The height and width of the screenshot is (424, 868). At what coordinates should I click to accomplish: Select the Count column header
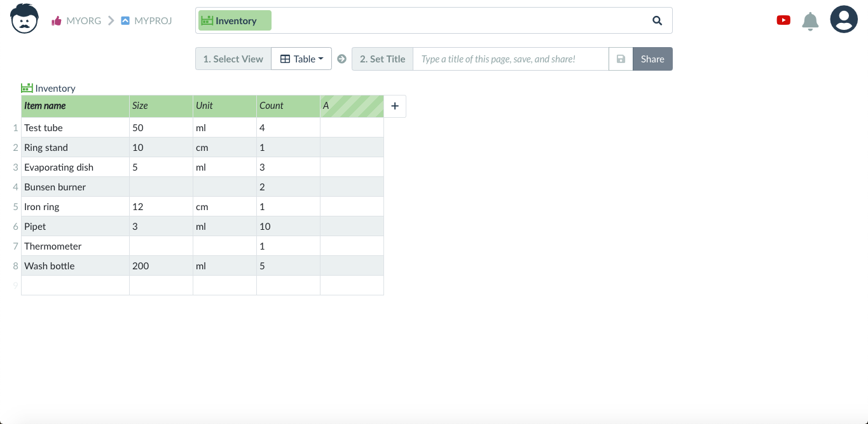tap(288, 106)
